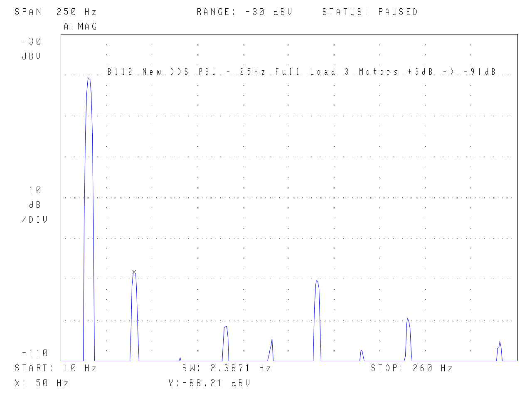Screen dimensions: 532x399
Task: Click the 10 dB /DIV scale label
Action: click(35, 204)
